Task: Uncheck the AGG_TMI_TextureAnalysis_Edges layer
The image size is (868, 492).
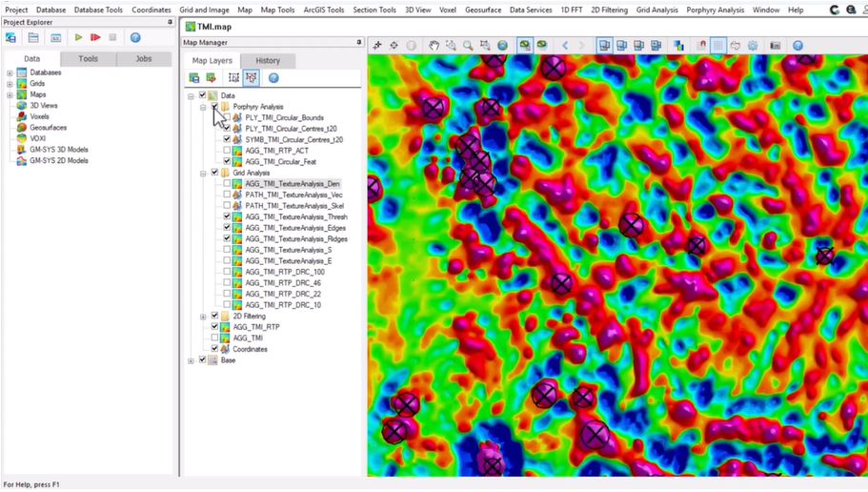Action: tap(227, 227)
